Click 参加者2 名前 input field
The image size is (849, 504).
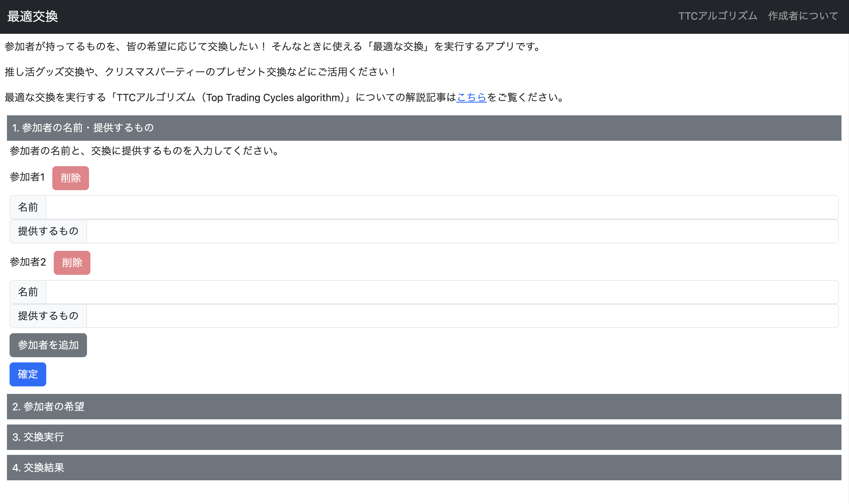click(x=442, y=292)
